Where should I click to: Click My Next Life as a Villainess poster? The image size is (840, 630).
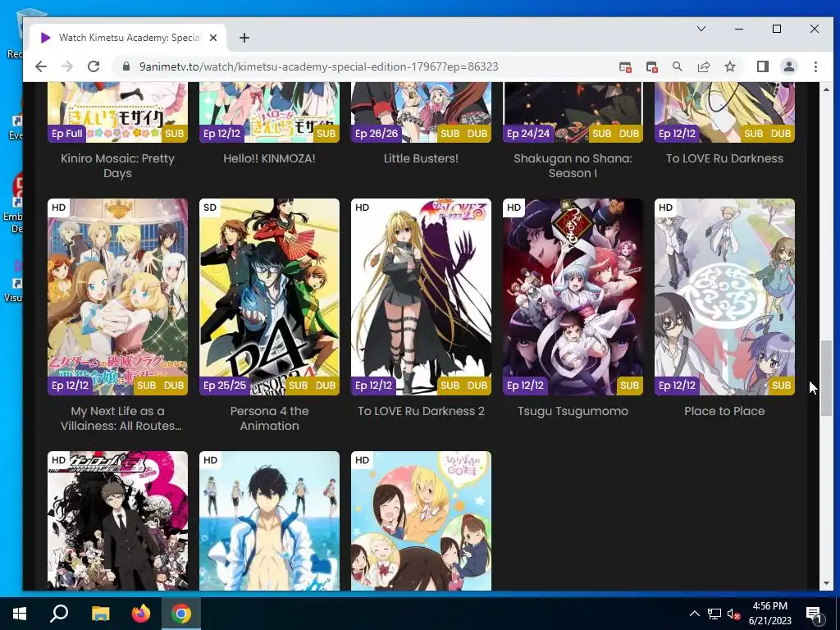117,297
